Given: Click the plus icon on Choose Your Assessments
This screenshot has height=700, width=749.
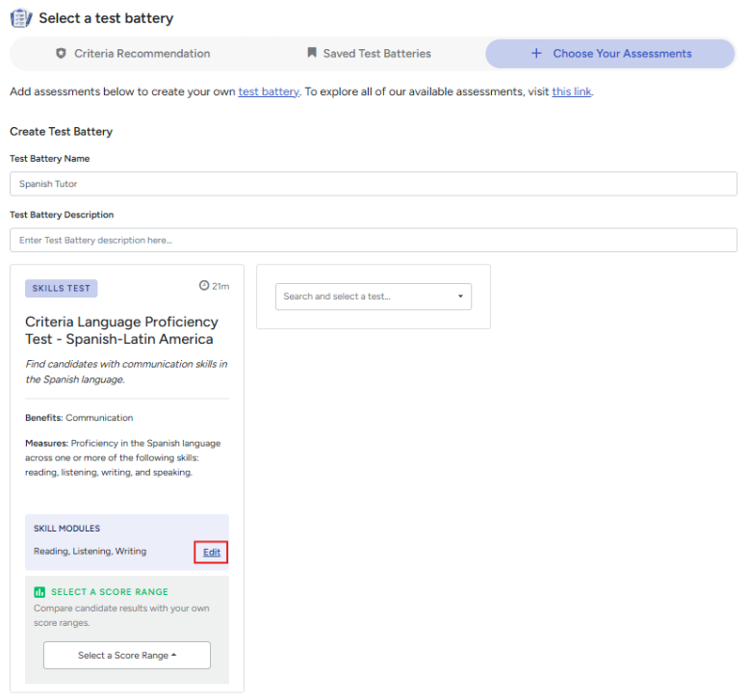Looking at the screenshot, I should 536,53.
